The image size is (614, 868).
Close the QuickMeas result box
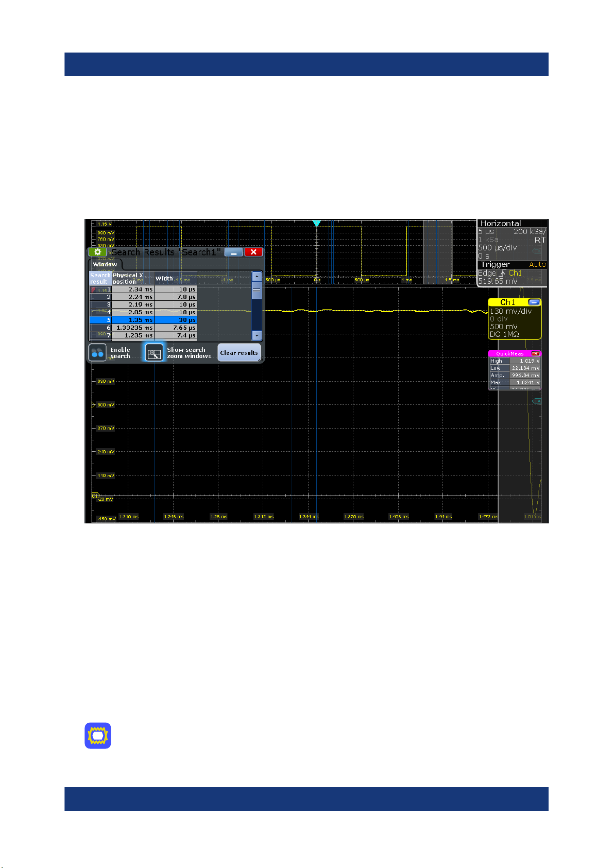[x=535, y=353]
